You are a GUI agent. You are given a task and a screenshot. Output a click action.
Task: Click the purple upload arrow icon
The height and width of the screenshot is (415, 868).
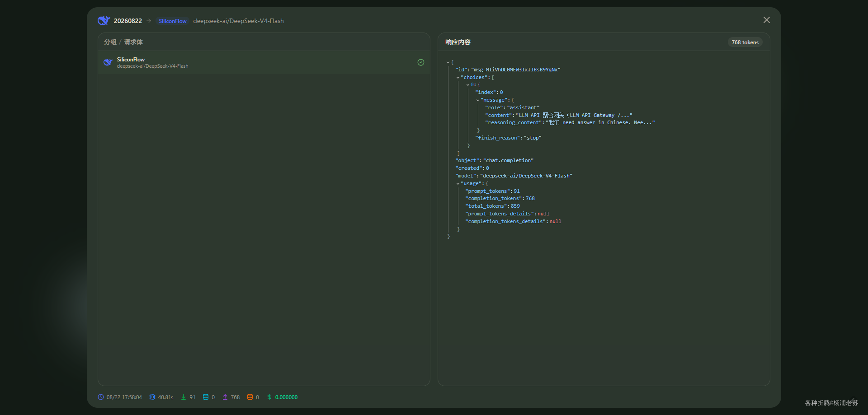tap(225, 397)
